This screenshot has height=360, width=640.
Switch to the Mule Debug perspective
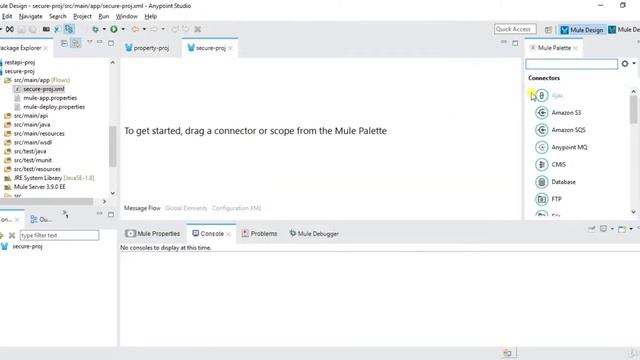624,30
